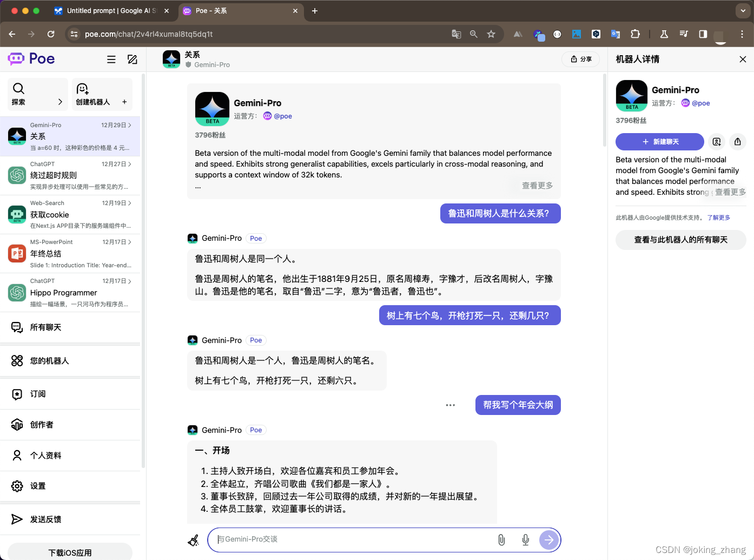Reload the page
This screenshot has height=560, width=754.
tap(51, 34)
